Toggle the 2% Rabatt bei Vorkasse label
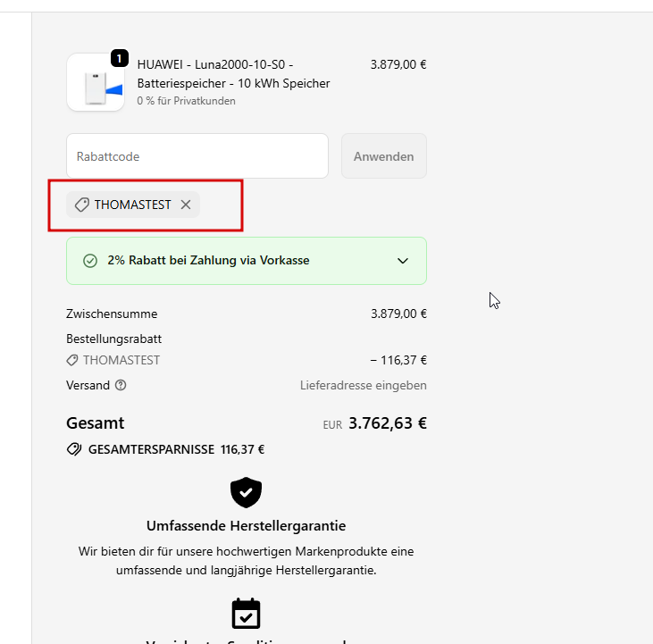 [208, 261]
